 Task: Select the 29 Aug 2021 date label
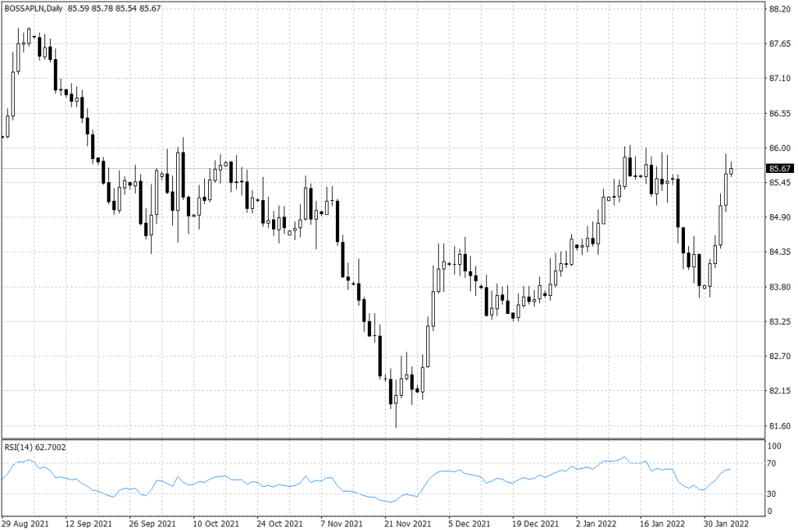coord(25,523)
